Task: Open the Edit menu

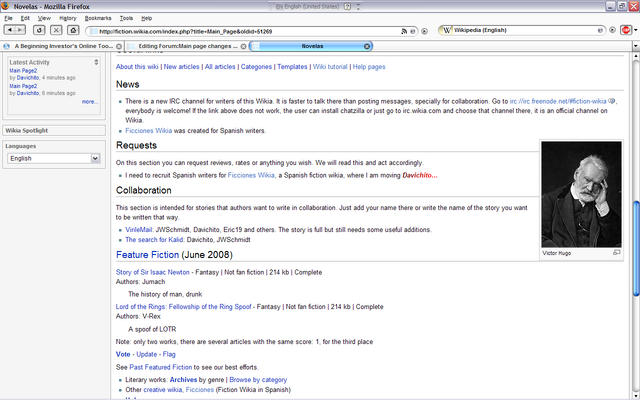Action: (25, 18)
